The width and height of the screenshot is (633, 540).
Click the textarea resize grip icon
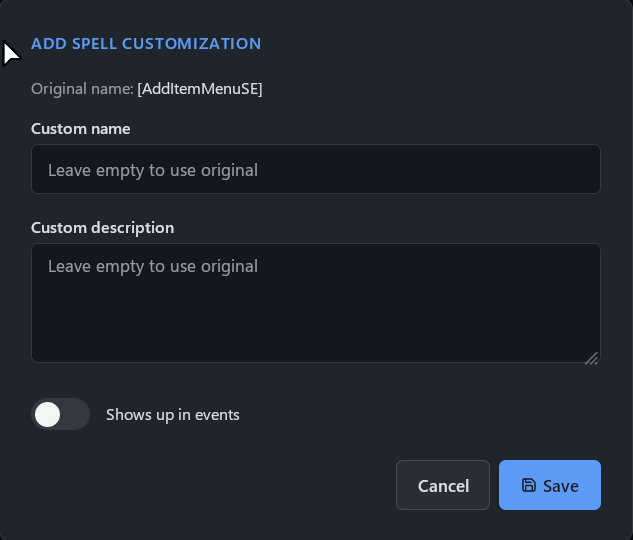591,358
